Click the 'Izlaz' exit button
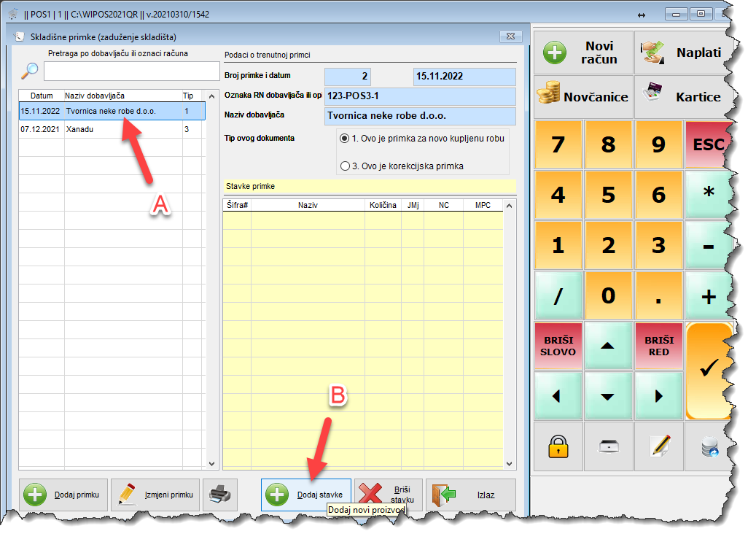Viewport: 756px width, 542px height. 470,495
